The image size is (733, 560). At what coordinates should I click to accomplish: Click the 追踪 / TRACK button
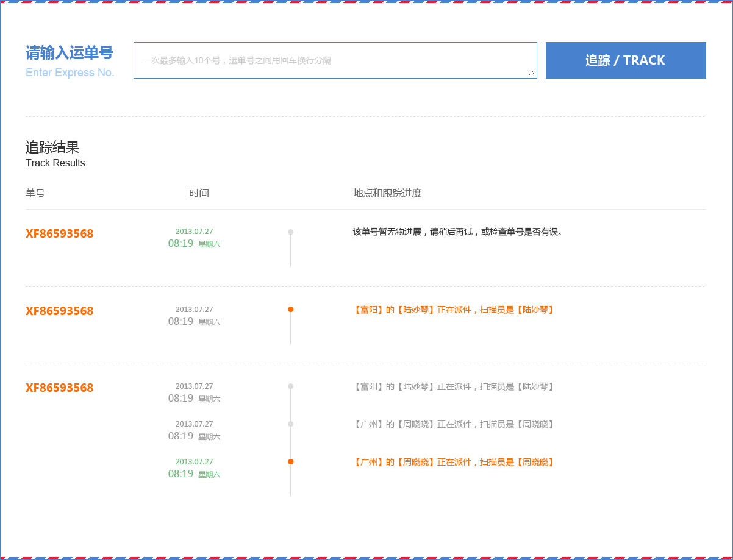pyautogui.click(x=625, y=60)
